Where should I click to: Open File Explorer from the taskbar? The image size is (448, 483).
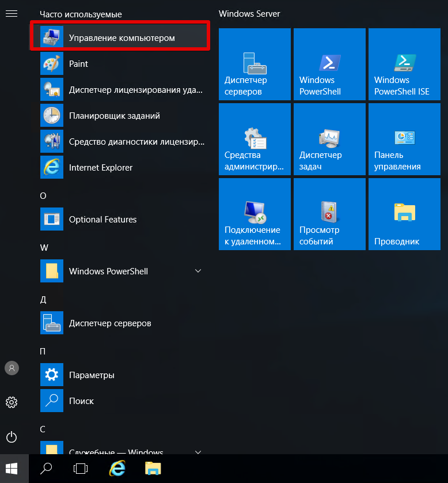tap(153, 469)
